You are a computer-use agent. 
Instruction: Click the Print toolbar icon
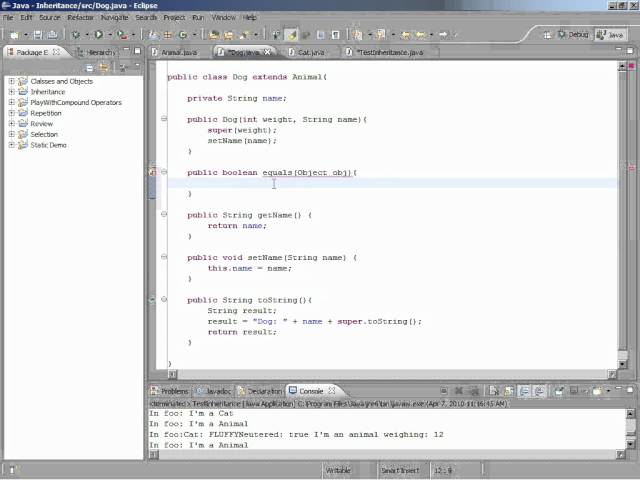(x=52, y=35)
